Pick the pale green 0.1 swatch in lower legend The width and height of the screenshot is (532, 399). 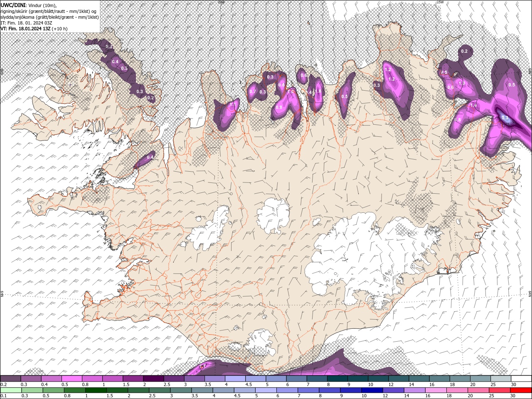pyautogui.click(x=10, y=390)
